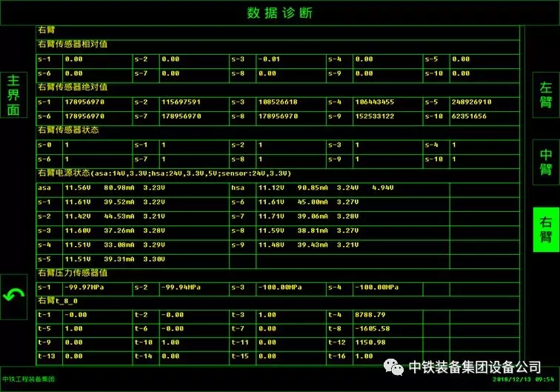This screenshot has height=392, width=560.
Task: Select the 右臂传感器相对值 section header
Action: tap(73, 44)
